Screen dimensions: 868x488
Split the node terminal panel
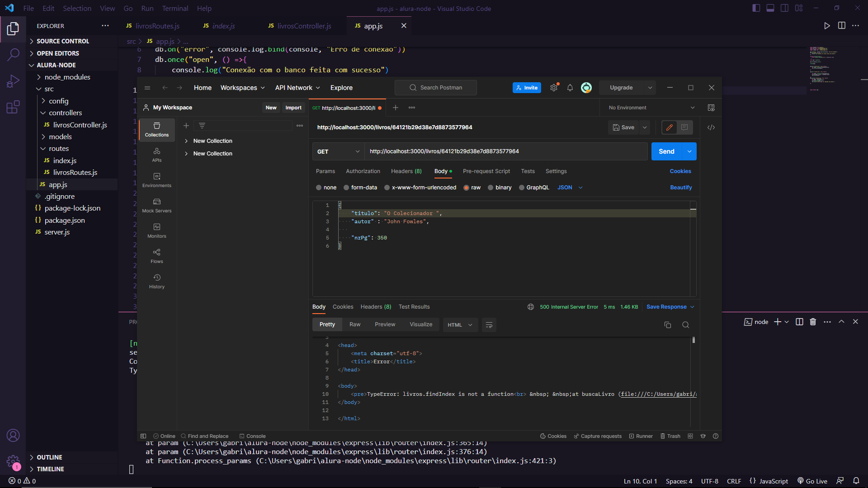click(x=799, y=322)
